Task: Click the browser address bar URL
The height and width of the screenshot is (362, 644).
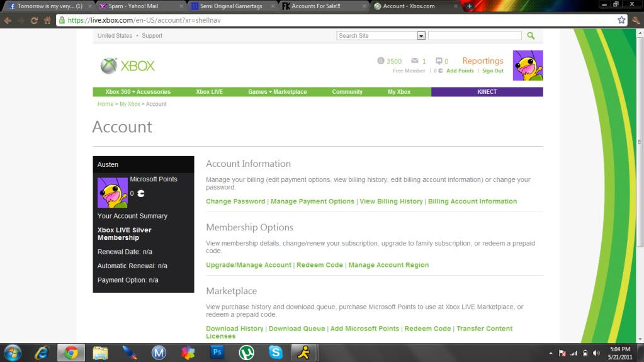Action: point(144,20)
